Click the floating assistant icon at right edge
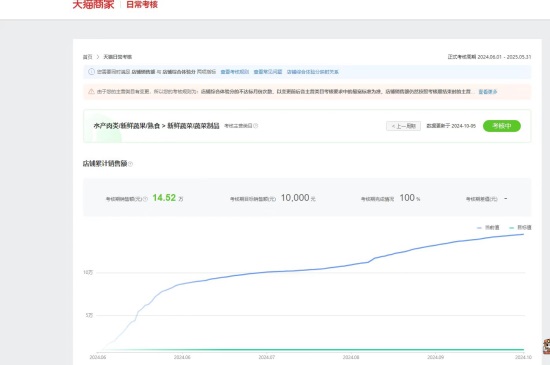 tap(546, 346)
